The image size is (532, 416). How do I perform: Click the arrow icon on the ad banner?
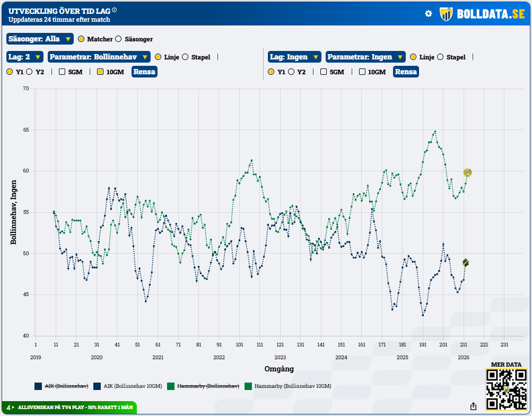[12, 408]
